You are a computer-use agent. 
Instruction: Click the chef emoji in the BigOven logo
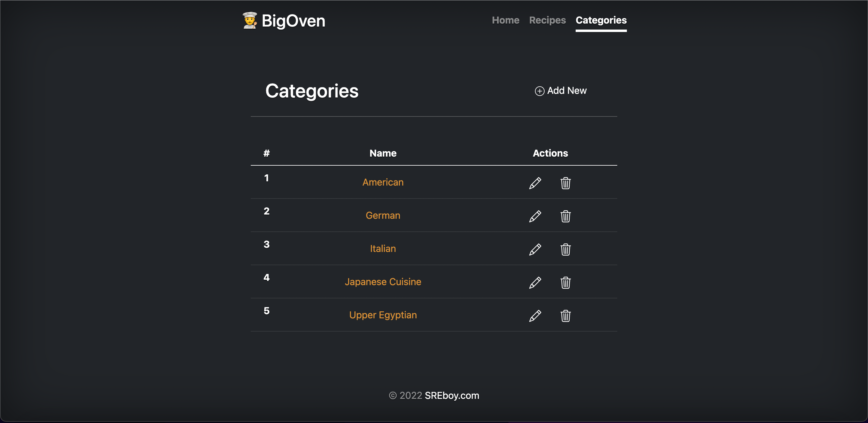250,21
